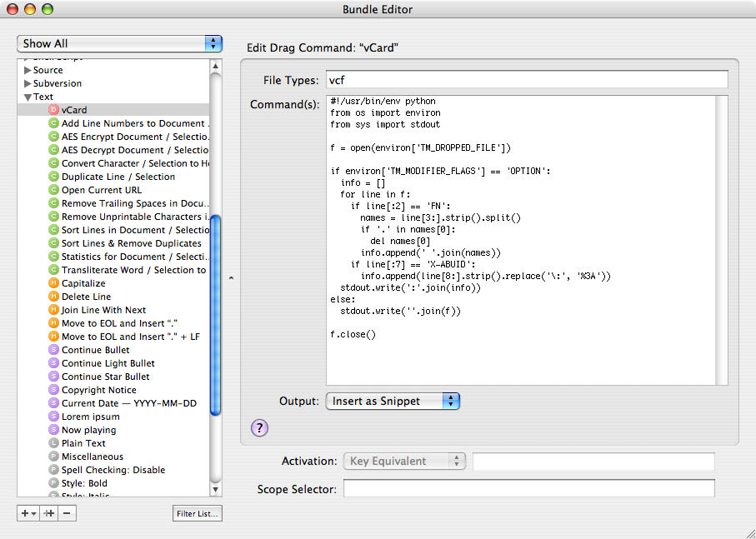Select the Continue Star Bullet snippet
This screenshot has height=539, width=756.
pyautogui.click(x=105, y=377)
